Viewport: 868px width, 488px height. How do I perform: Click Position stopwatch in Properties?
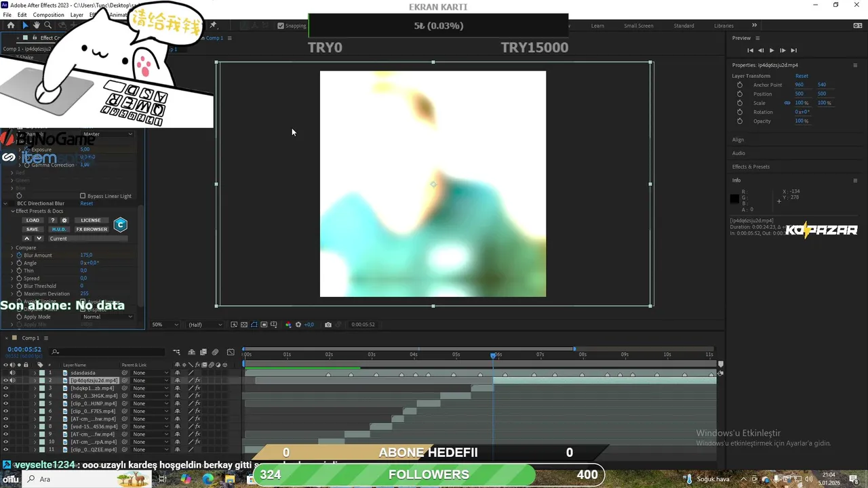740,94
